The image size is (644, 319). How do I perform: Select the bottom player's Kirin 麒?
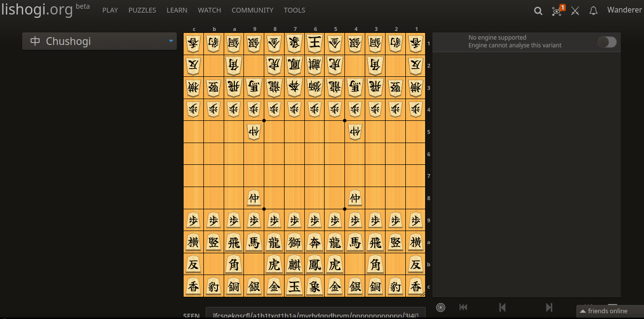tap(294, 264)
